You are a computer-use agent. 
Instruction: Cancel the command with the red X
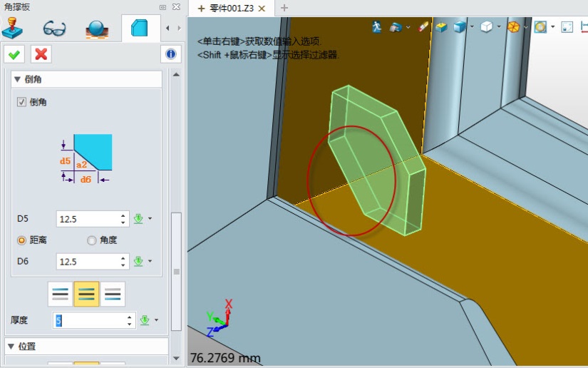point(41,55)
